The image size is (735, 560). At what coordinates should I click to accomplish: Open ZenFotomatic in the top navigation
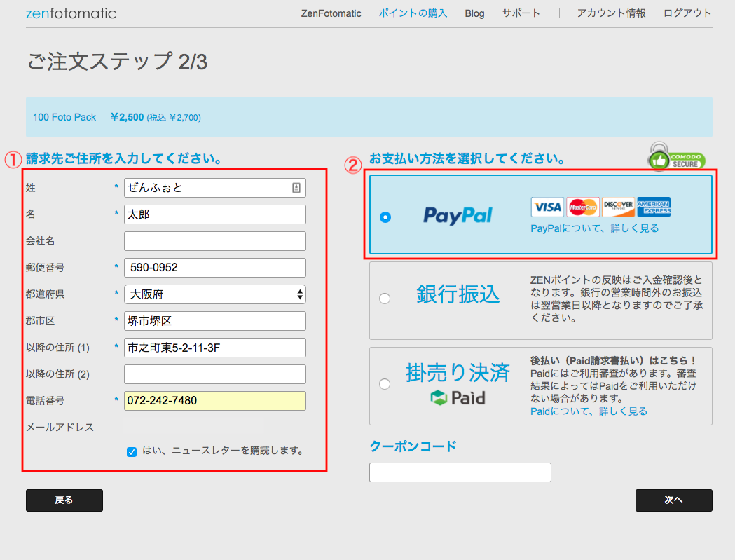click(331, 13)
